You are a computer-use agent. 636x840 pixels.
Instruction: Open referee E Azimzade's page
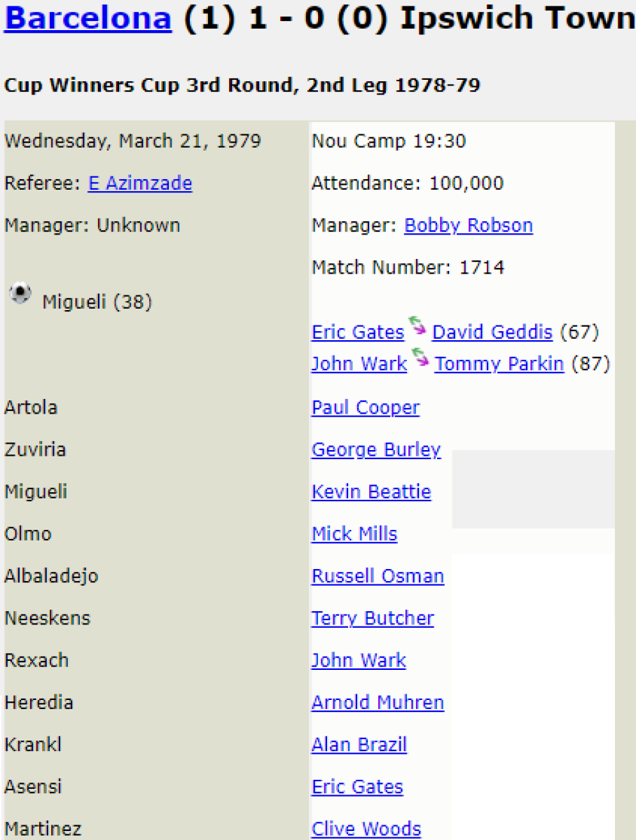(140, 183)
